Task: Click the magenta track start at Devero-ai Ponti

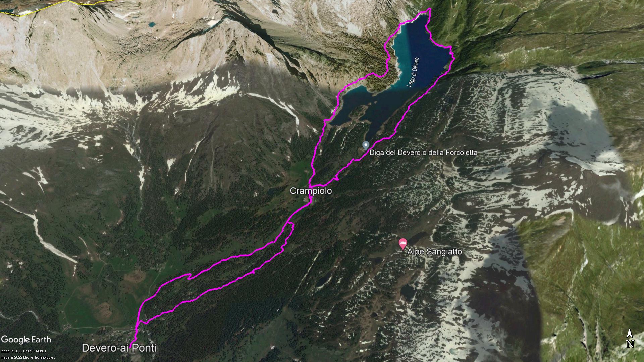Action: pyautogui.click(x=132, y=342)
